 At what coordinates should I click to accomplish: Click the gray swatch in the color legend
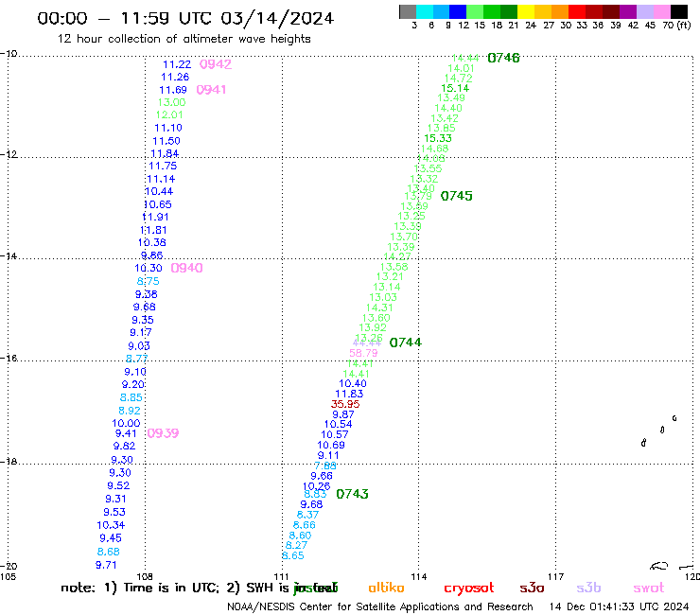[408, 11]
